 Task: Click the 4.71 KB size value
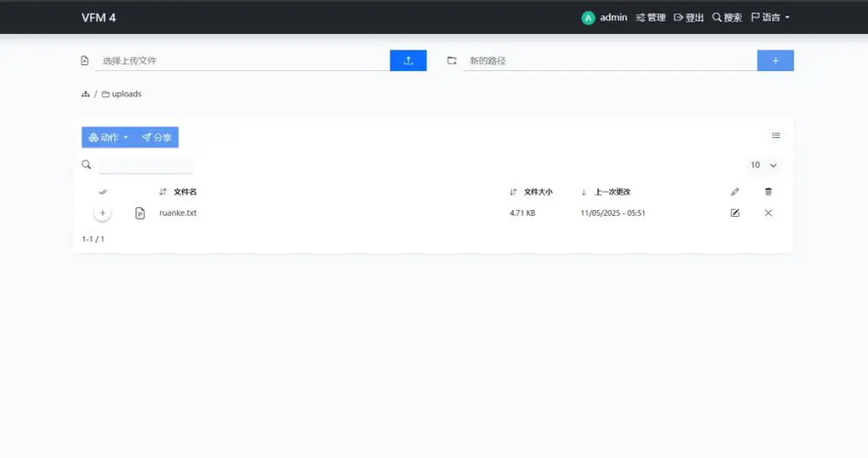coord(523,213)
